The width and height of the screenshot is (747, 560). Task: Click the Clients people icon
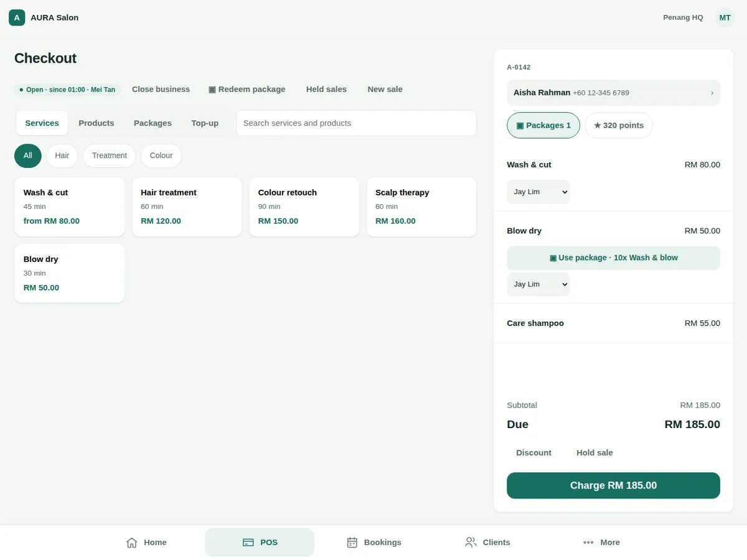tap(471, 543)
